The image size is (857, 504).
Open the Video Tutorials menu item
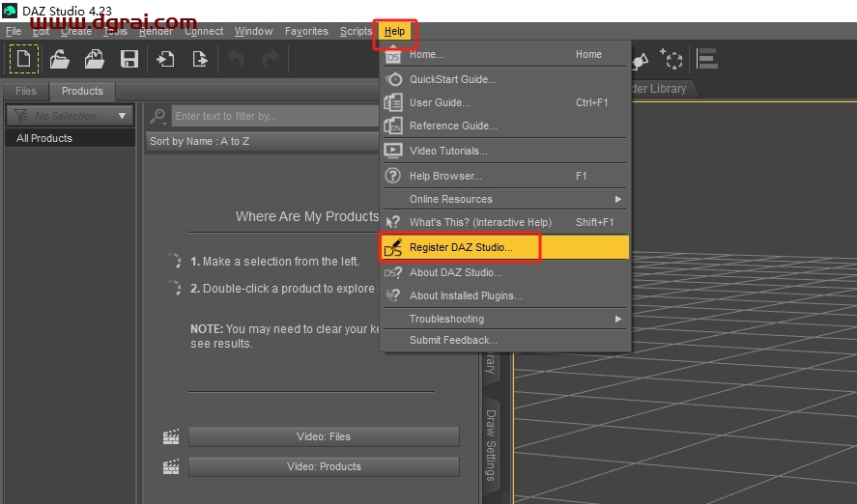point(447,151)
